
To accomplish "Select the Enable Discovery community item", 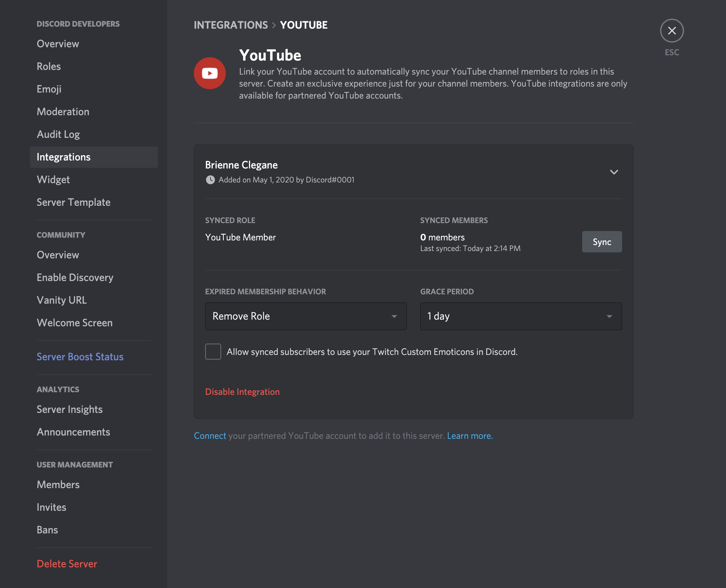I will pos(75,277).
